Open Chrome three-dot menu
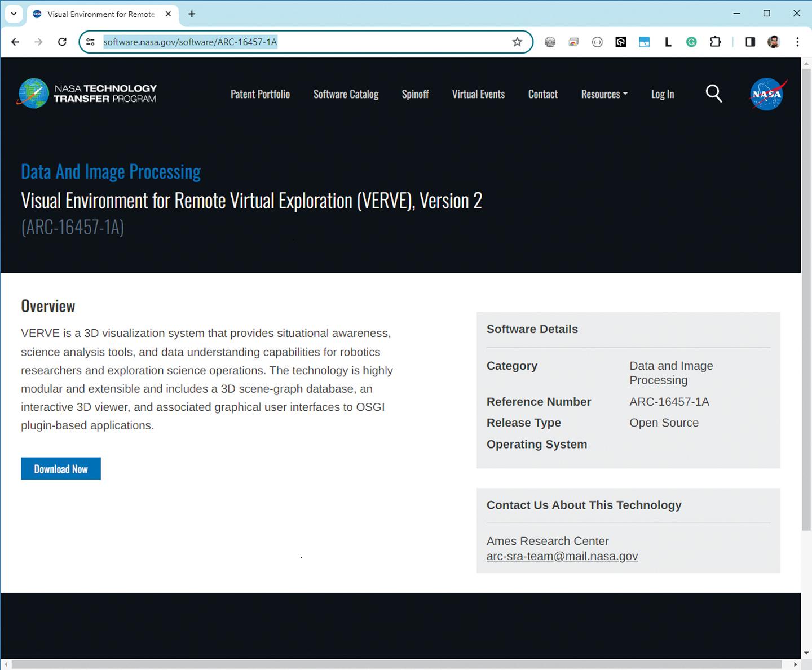This screenshot has height=670, width=812. [x=797, y=42]
